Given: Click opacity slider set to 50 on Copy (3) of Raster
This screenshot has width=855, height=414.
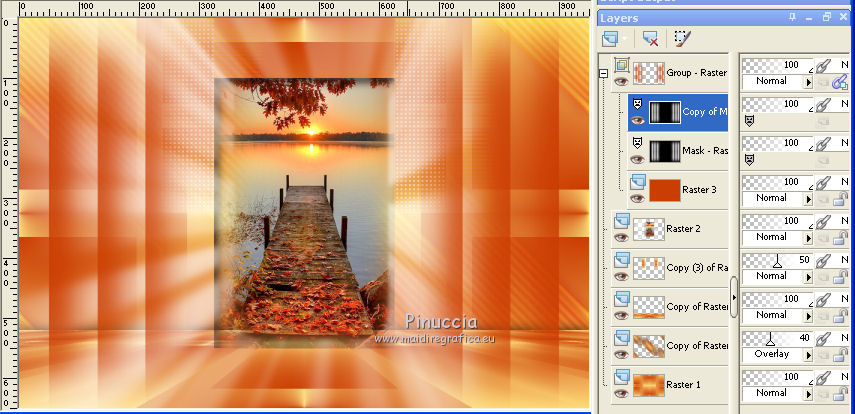Looking at the screenshot, I should click(778, 261).
